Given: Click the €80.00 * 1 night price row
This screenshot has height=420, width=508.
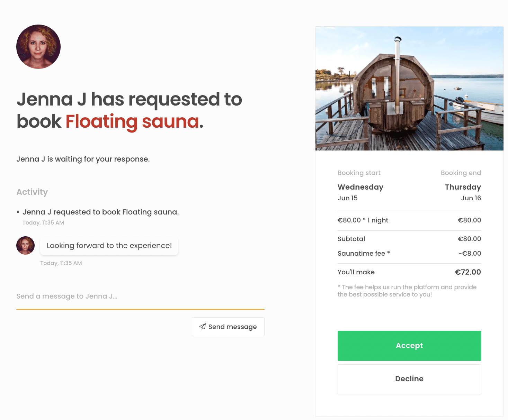Looking at the screenshot, I should pyautogui.click(x=363, y=220).
